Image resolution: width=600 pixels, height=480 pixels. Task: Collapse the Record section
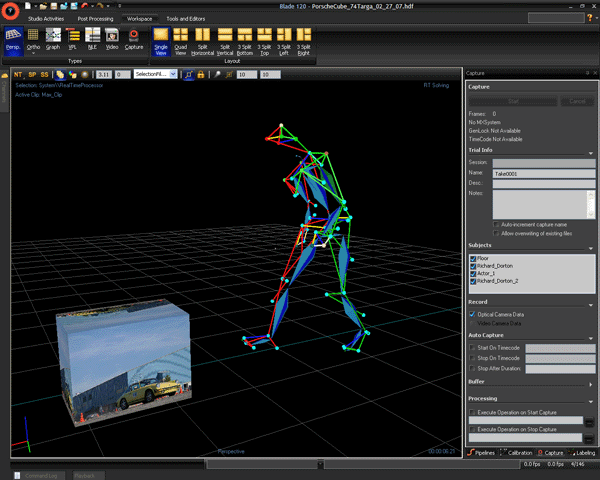click(591, 305)
